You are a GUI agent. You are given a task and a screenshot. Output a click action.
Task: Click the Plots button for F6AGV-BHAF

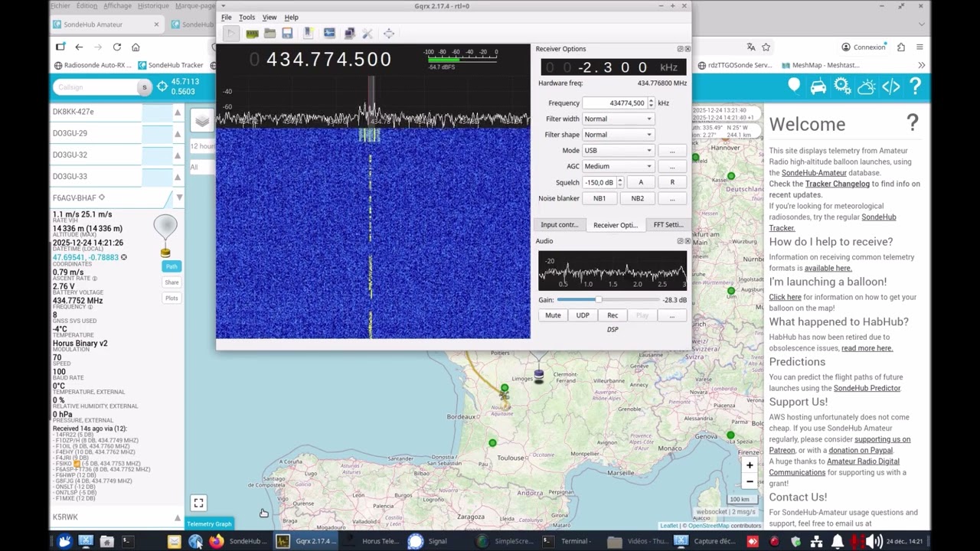[171, 298]
